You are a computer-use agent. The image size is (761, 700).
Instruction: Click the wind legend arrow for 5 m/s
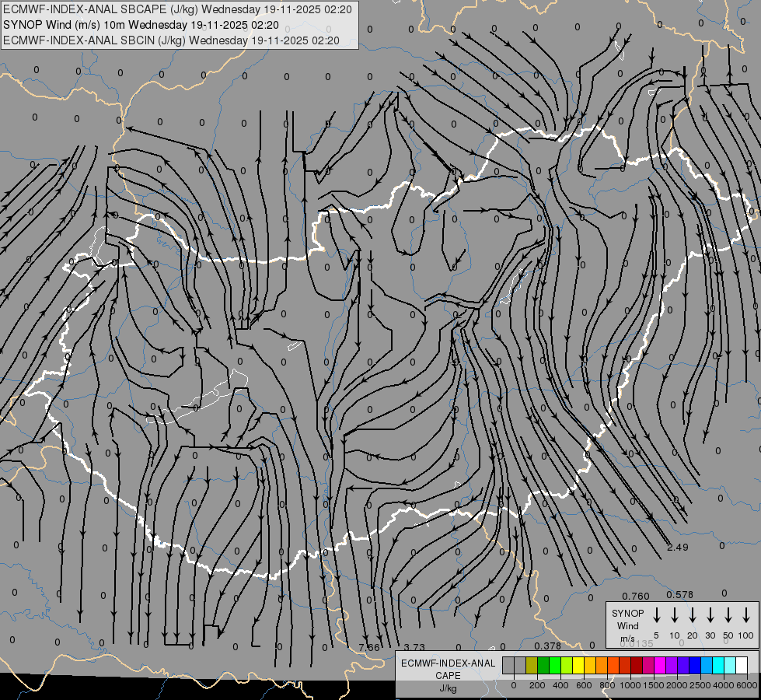click(x=657, y=615)
